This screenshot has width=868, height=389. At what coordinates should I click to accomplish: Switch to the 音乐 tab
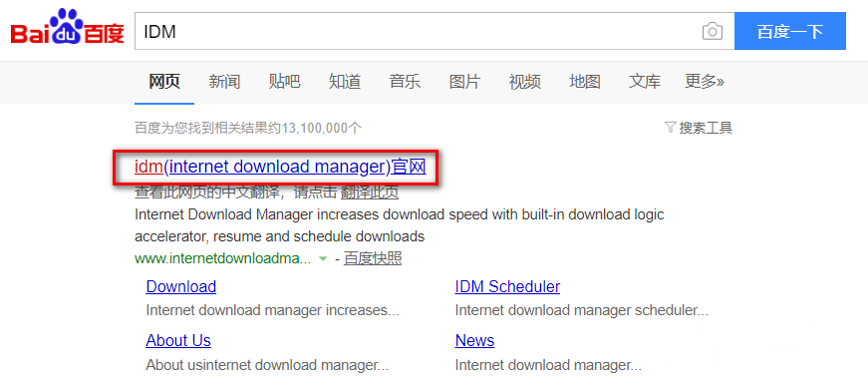point(405,82)
